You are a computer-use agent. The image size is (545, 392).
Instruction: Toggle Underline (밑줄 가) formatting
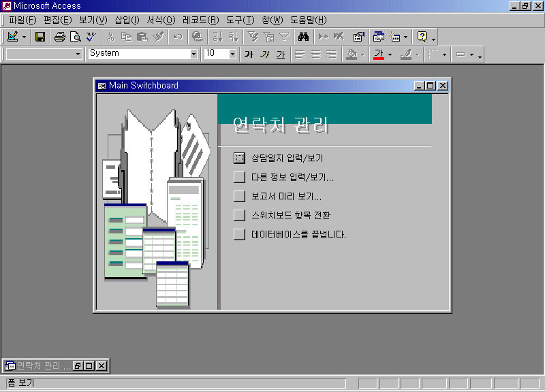tap(281, 54)
